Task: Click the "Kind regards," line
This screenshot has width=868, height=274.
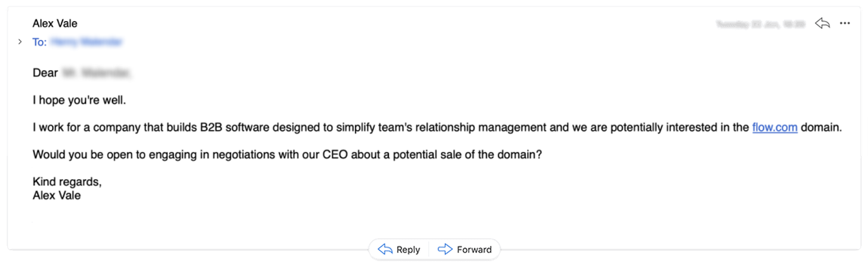Action: coord(67,182)
